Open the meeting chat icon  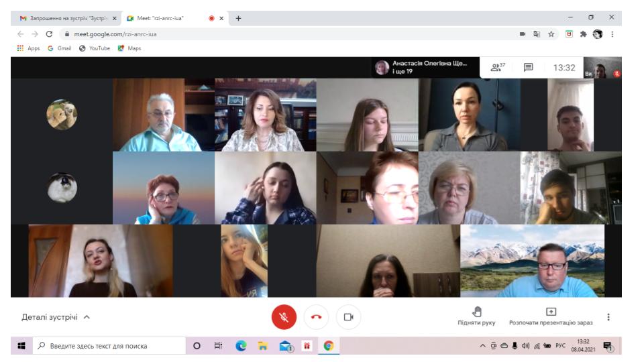pyautogui.click(x=528, y=67)
